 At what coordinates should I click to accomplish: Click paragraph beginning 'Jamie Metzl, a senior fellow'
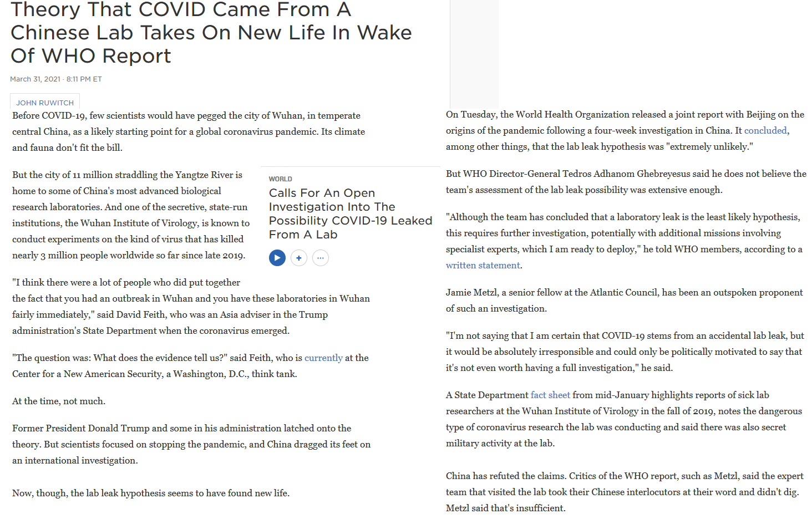click(x=625, y=300)
